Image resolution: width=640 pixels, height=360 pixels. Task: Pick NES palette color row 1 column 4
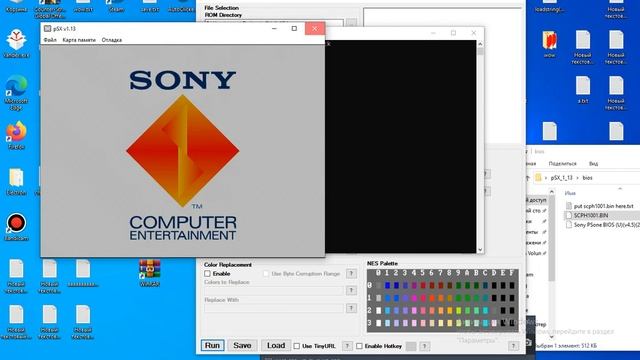[x=414, y=298]
